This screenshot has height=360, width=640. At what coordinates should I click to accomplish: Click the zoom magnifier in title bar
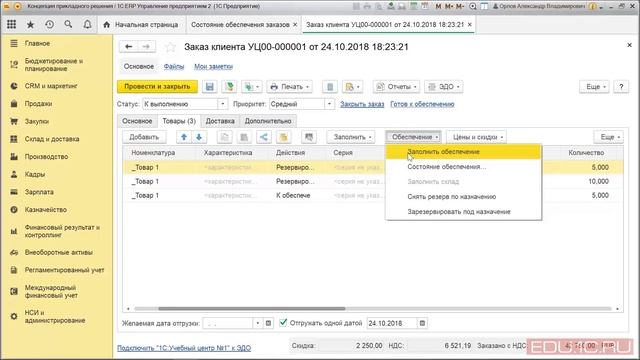[x=473, y=7]
